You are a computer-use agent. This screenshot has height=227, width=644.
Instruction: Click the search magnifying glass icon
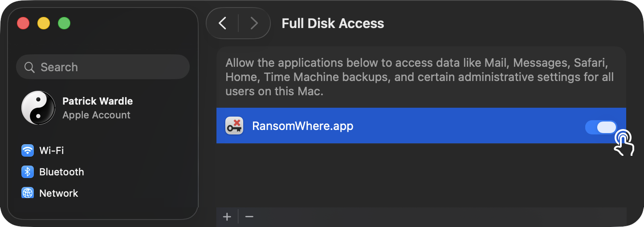[30, 67]
